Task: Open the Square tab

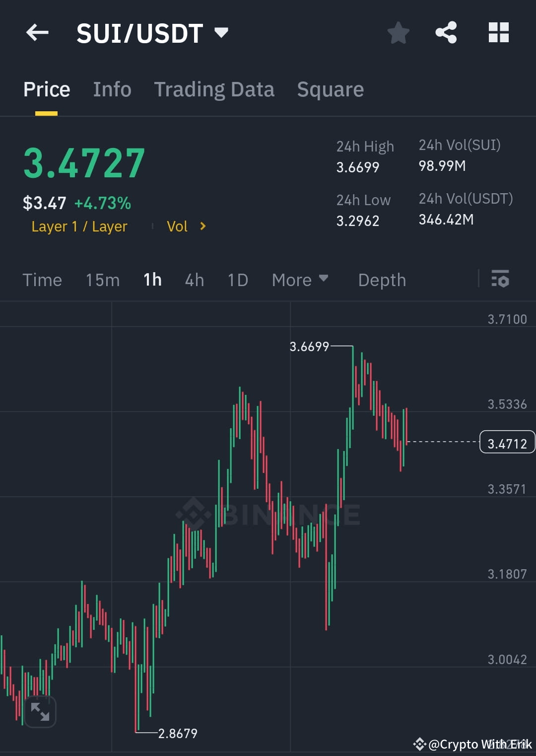Action: [330, 89]
